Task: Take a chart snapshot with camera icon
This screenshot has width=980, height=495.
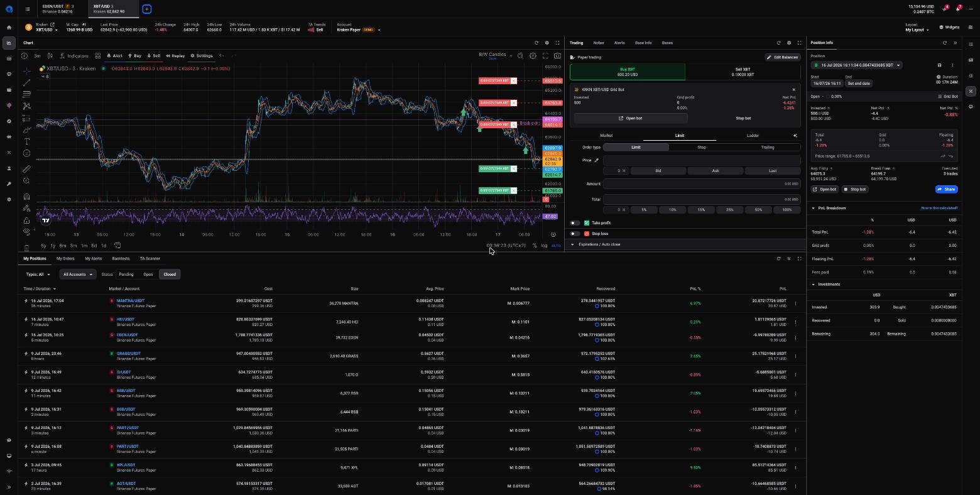Action: (x=557, y=55)
